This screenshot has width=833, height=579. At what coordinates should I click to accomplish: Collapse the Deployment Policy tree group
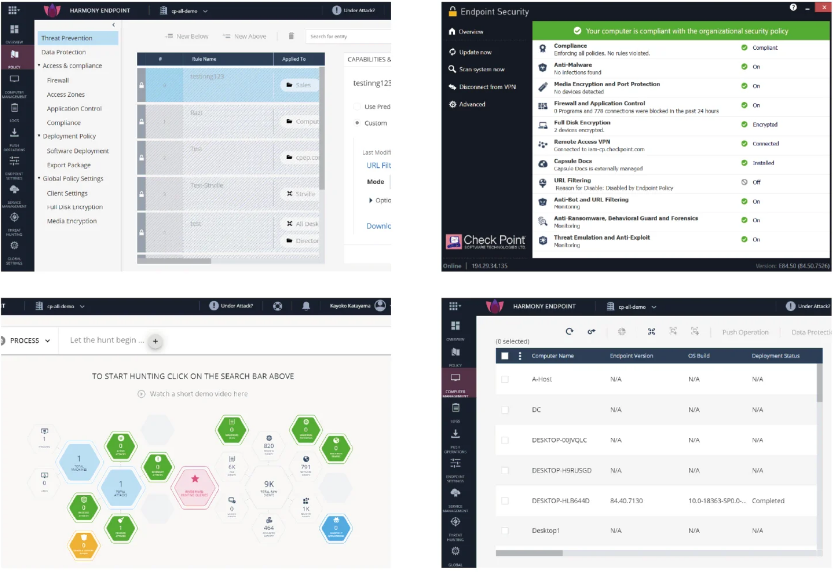[39, 136]
